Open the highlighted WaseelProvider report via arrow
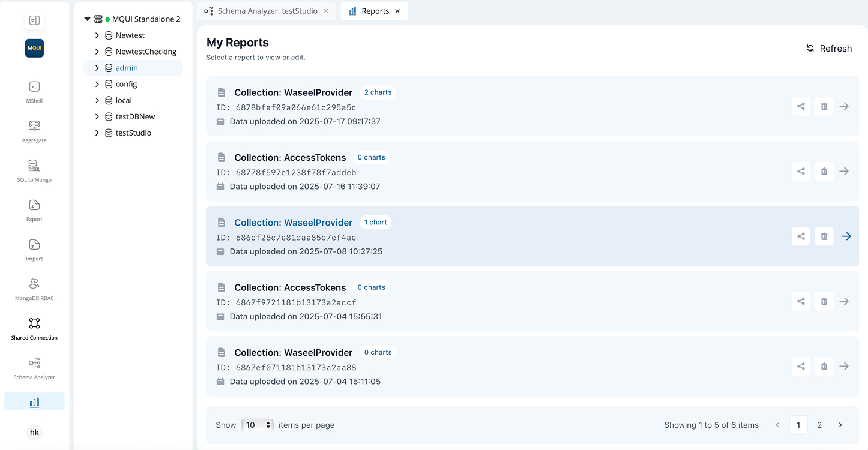 pyautogui.click(x=846, y=236)
